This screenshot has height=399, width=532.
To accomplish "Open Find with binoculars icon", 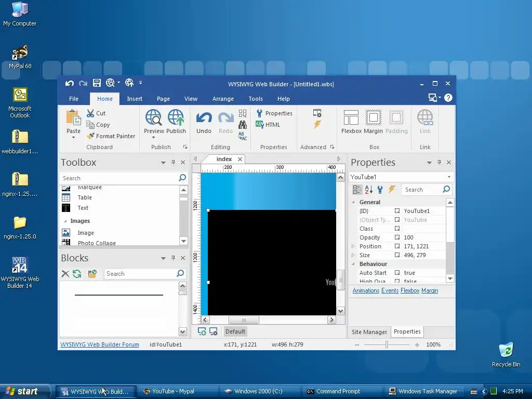I will [x=243, y=125].
